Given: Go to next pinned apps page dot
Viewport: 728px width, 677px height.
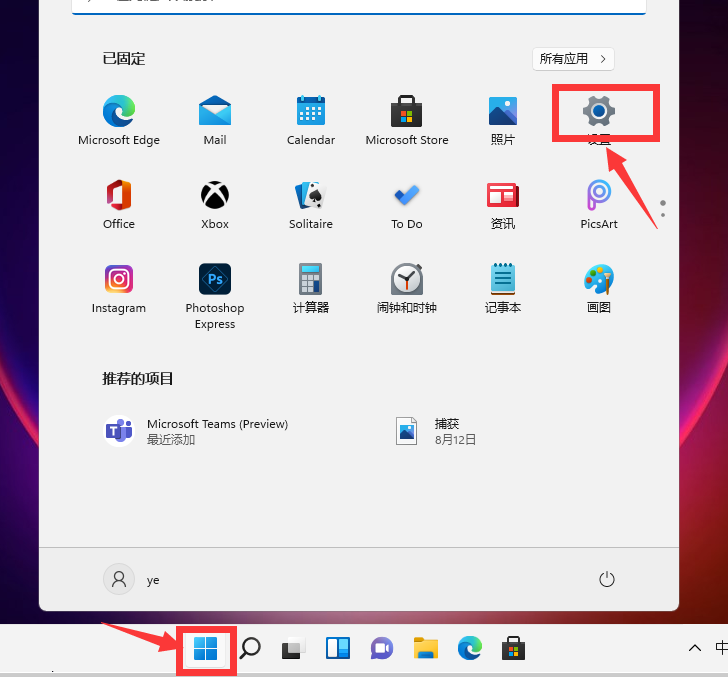Looking at the screenshot, I should [663, 215].
